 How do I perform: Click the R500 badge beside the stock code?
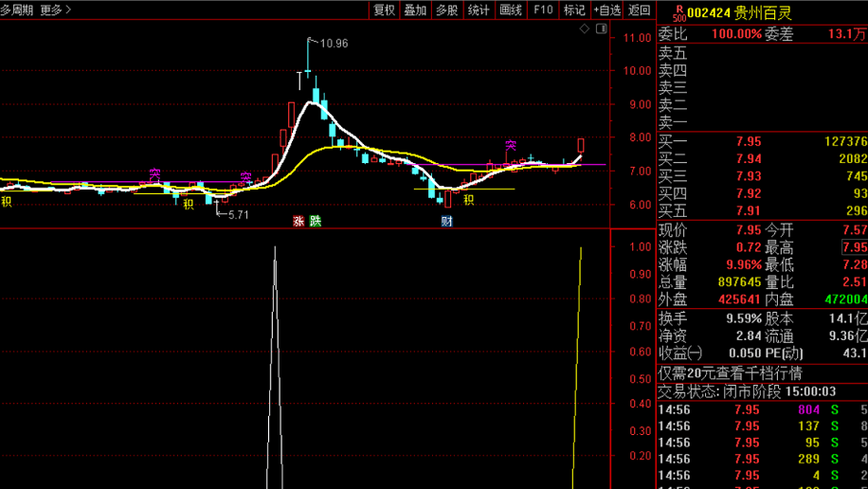[x=678, y=13]
